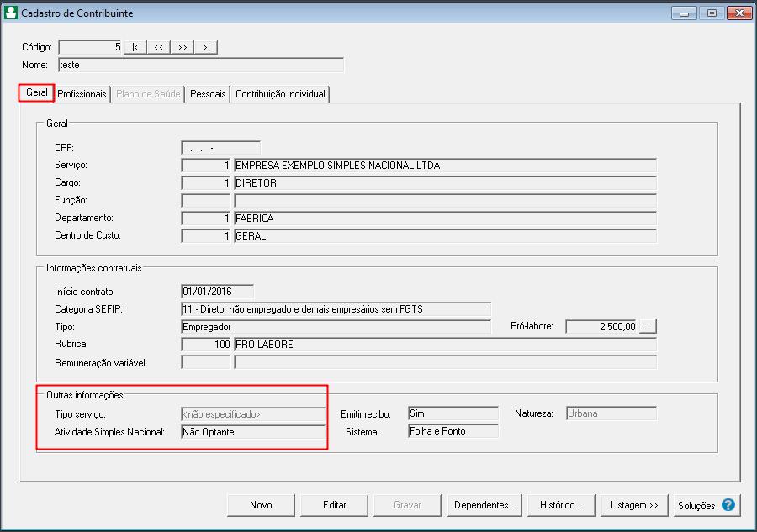Click the Gravar button
Image resolution: width=757 pixels, height=532 pixels.
tap(407, 505)
